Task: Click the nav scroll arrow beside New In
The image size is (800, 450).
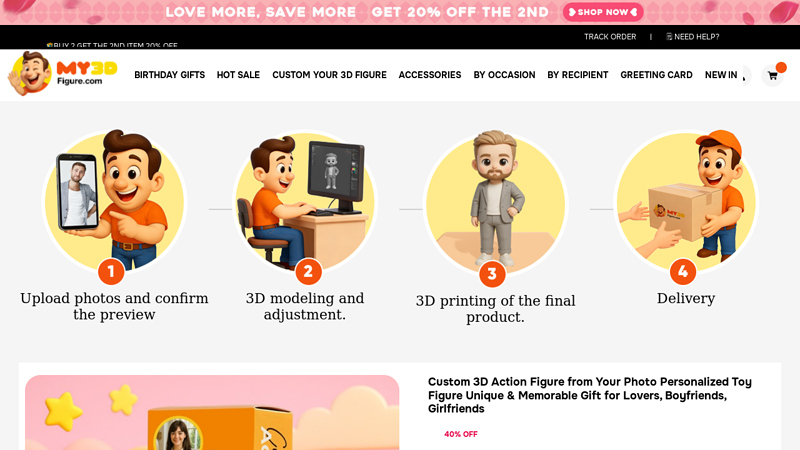Action: pyautogui.click(x=744, y=76)
